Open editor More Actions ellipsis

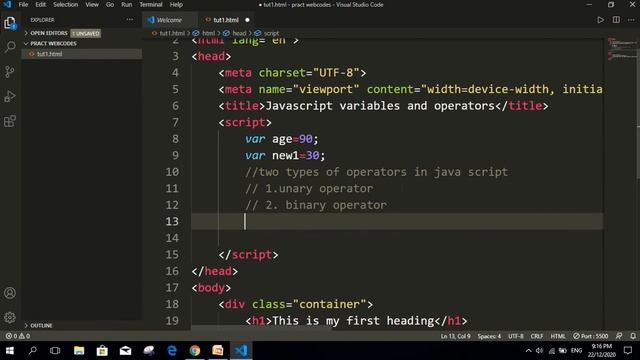tap(631, 20)
